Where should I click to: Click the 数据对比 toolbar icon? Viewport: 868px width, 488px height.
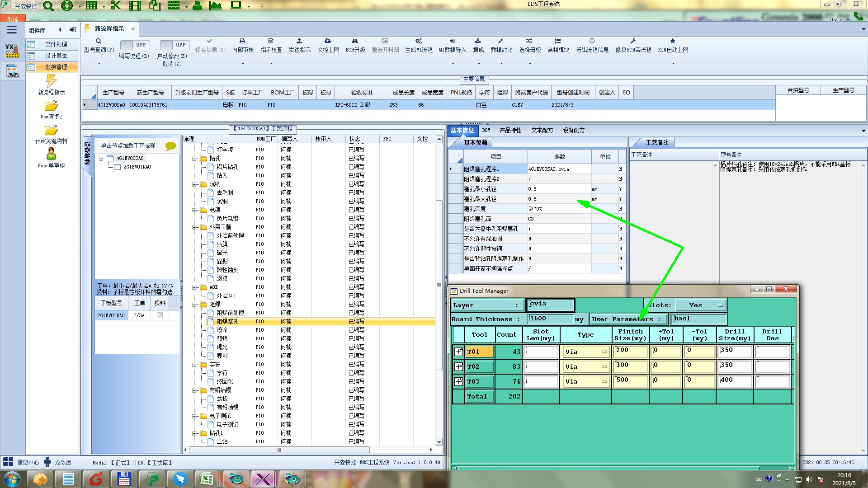(501, 41)
